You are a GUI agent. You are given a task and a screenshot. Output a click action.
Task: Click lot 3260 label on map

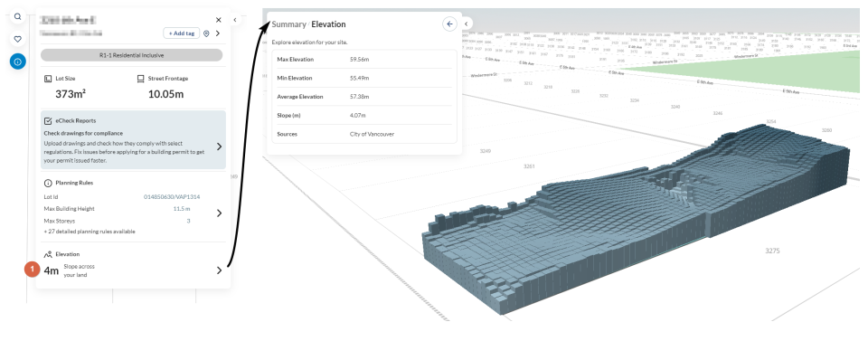pos(826,130)
